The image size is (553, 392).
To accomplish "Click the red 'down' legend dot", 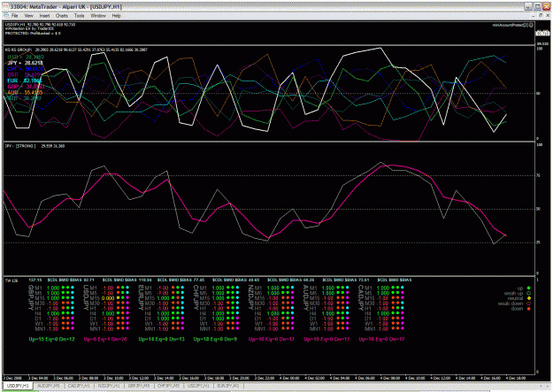I will (x=528, y=308).
